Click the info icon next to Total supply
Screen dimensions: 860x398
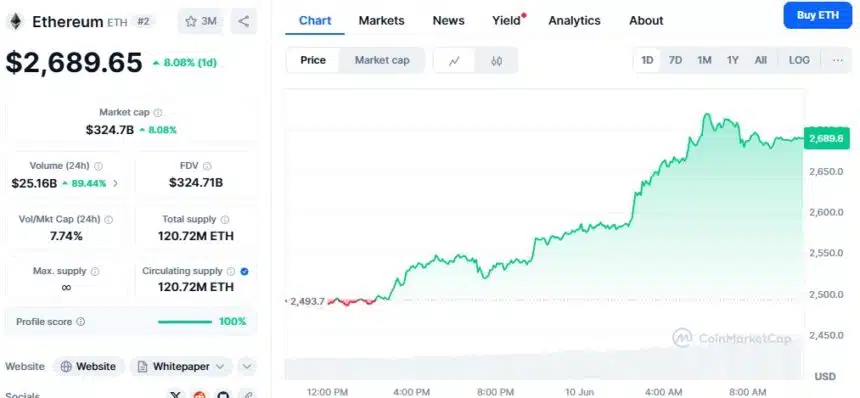coord(225,219)
